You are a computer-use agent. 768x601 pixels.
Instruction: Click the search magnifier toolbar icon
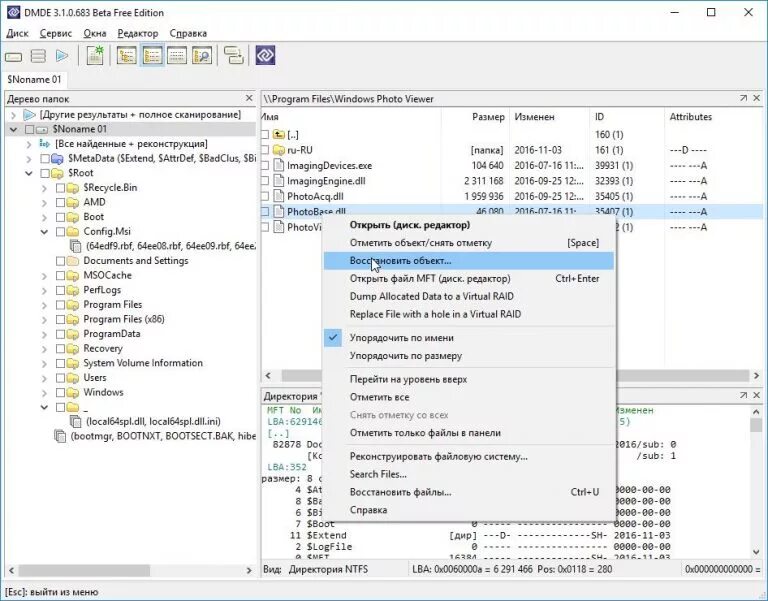pos(202,55)
